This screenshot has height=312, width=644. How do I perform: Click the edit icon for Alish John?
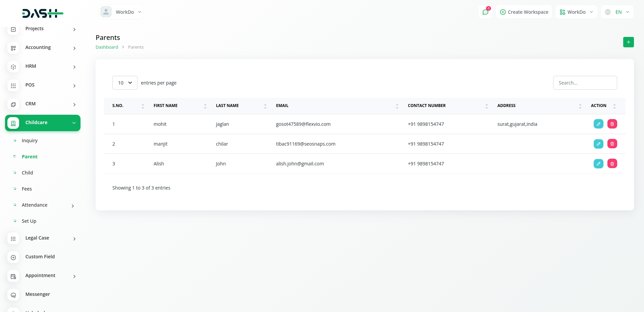tap(598, 164)
